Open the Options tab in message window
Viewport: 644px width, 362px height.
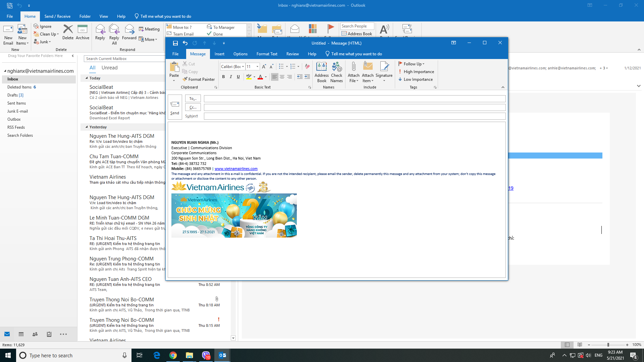[x=240, y=54]
